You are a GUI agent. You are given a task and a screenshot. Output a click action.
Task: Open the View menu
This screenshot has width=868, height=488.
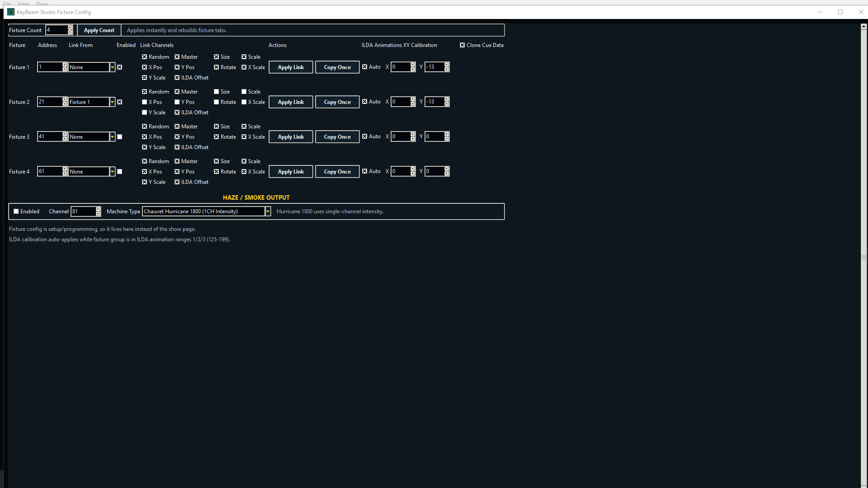[x=23, y=4]
